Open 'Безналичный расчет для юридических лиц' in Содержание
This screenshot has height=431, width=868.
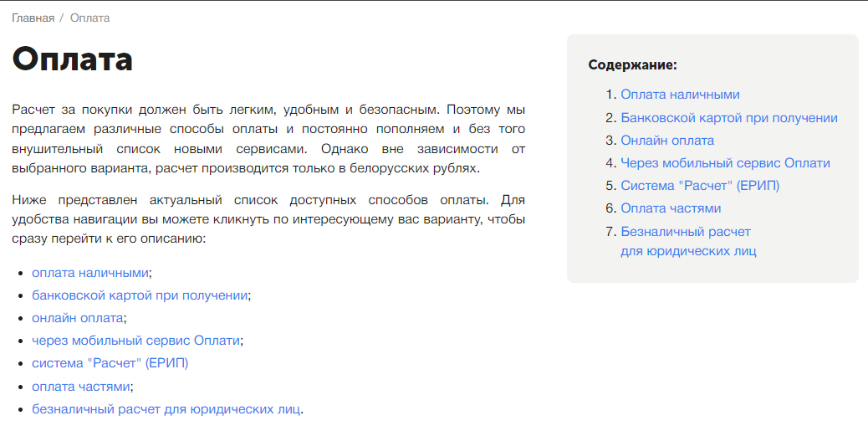pyautogui.click(x=688, y=241)
